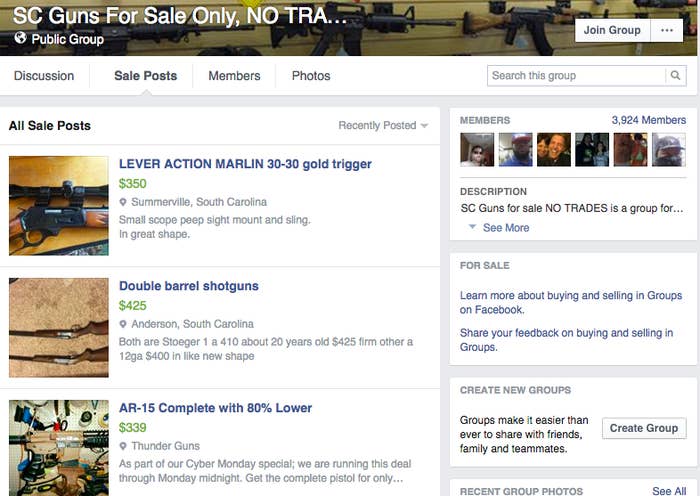Screen dimensions: 700x496
Task: Open the 3,924 Members link
Action: coord(649,120)
